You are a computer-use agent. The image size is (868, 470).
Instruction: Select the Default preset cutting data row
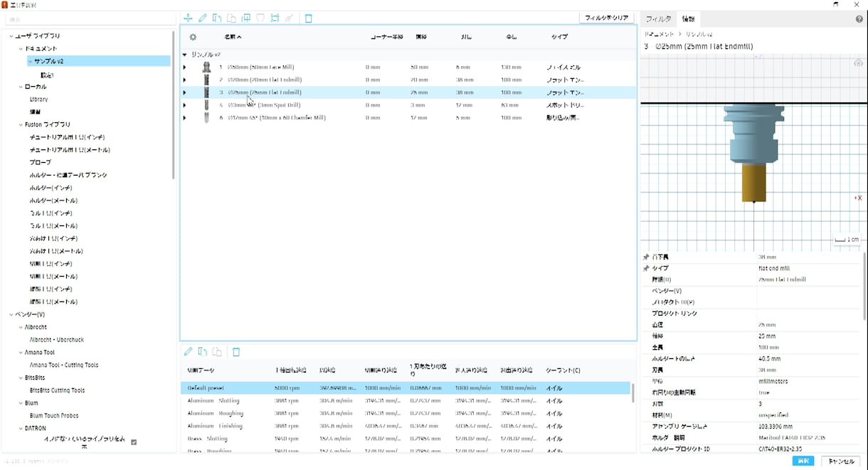pyautogui.click(x=406, y=388)
